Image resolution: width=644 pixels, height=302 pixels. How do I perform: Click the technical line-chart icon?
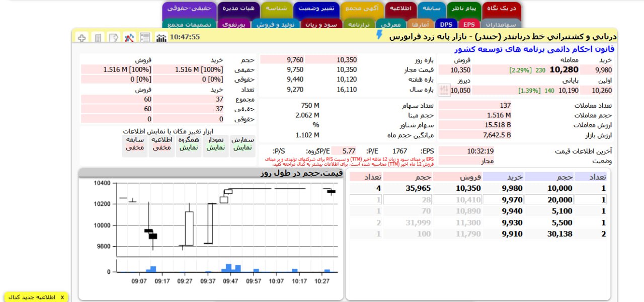129,37
